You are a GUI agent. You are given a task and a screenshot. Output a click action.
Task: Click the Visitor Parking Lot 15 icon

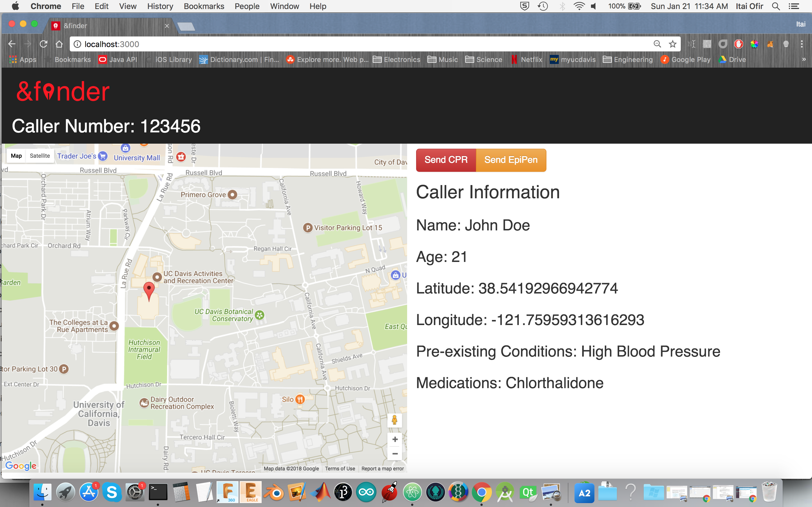(307, 228)
